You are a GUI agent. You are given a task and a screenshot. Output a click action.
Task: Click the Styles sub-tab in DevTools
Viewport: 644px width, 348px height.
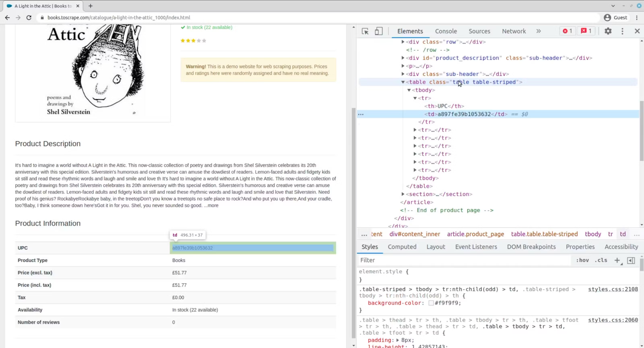coord(369,246)
